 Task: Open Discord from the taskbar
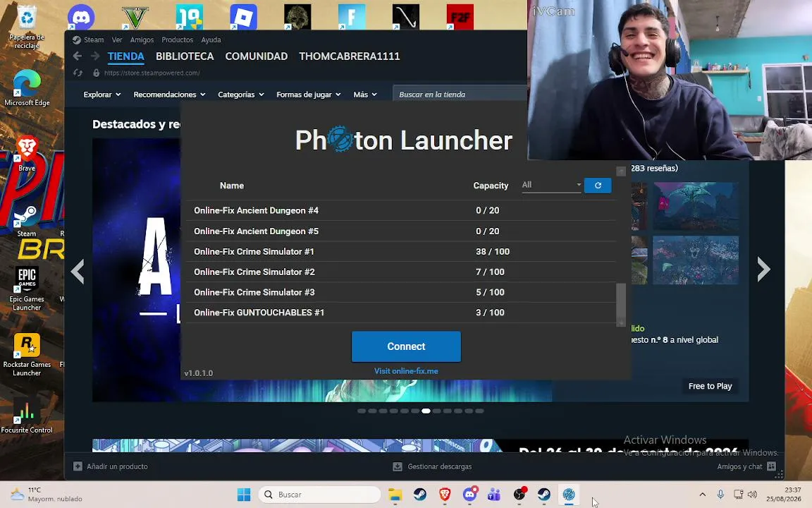[469, 495]
